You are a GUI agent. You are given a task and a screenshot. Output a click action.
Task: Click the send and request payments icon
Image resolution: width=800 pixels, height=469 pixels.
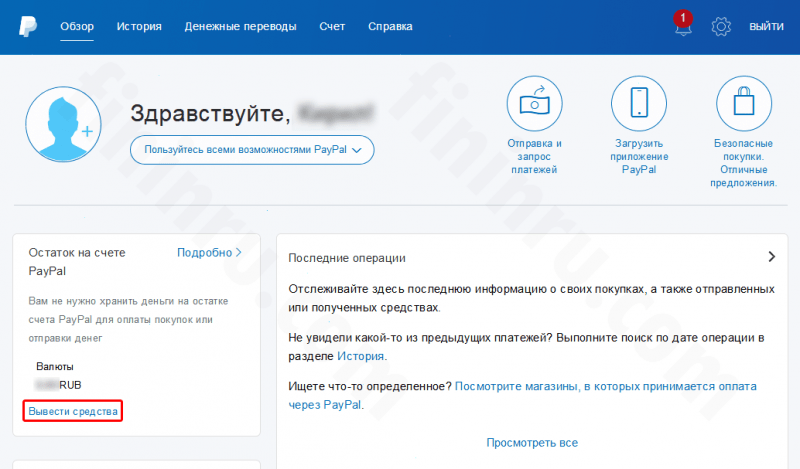coord(534,104)
